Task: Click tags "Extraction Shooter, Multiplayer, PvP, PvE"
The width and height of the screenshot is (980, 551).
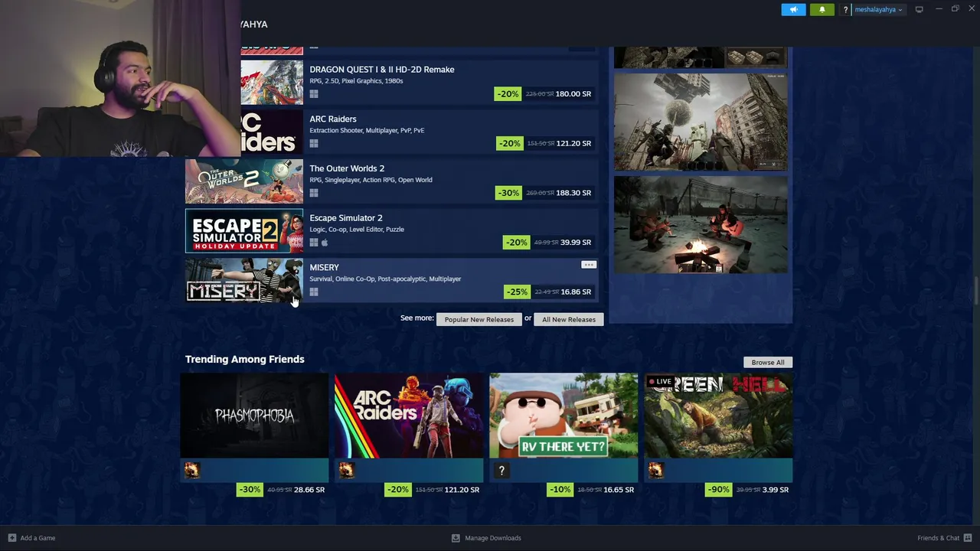Action: coord(367,130)
